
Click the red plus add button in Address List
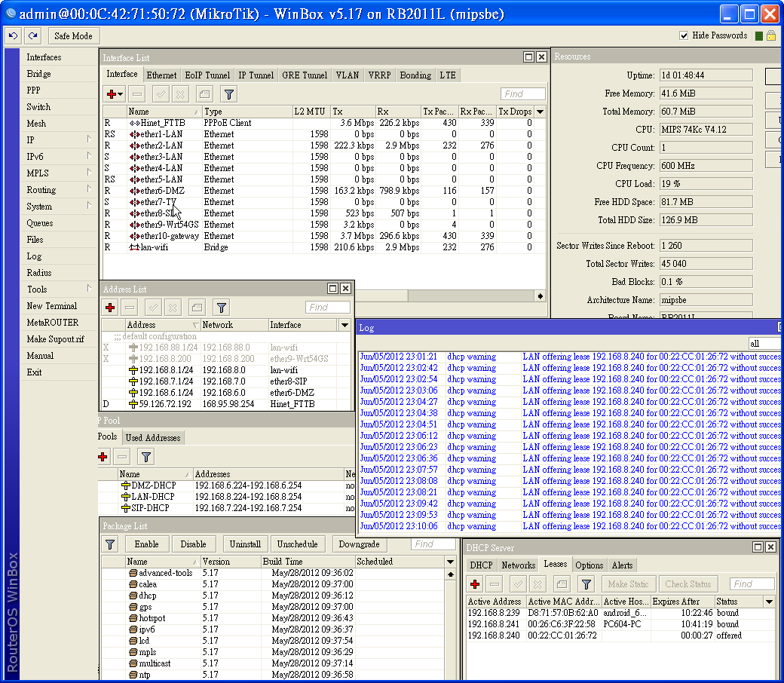pyautogui.click(x=111, y=308)
